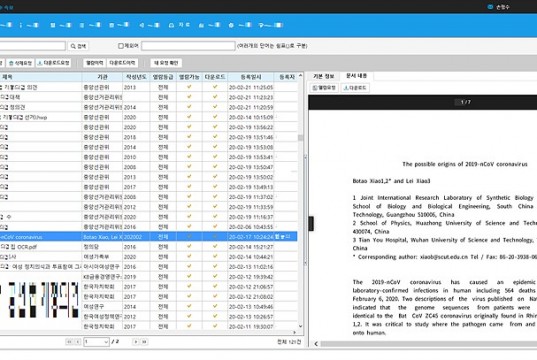This screenshot has height=360, width=537.
Task: Click the 삭제요청 button
Action: 20,63
